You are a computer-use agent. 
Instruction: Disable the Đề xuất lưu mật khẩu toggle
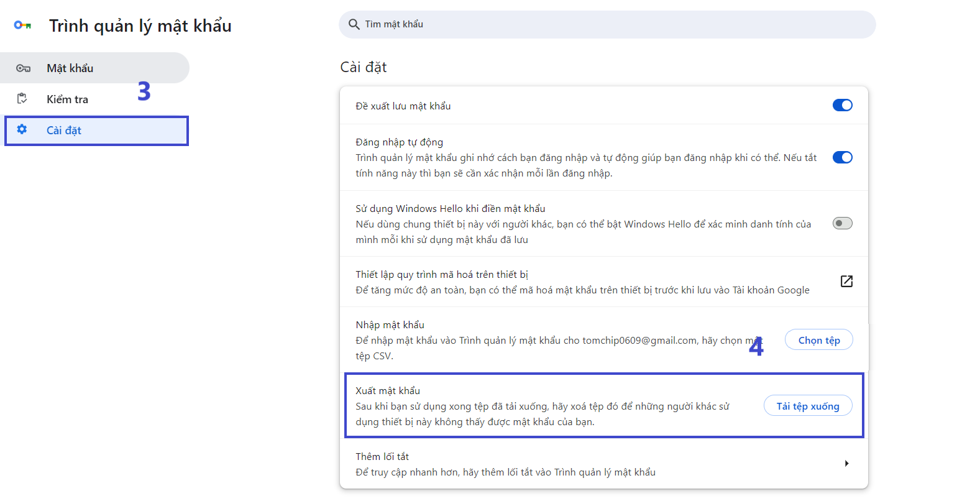click(843, 105)
